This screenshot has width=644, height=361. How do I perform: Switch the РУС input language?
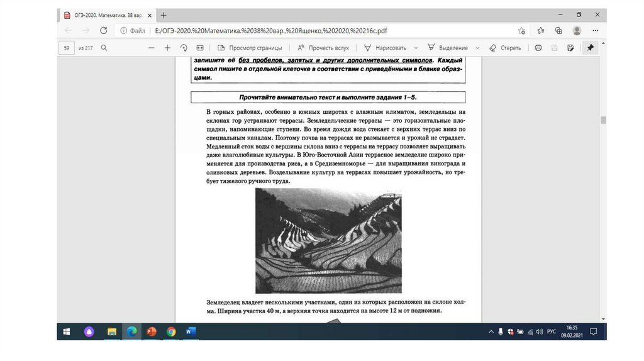tap(552, 332)
